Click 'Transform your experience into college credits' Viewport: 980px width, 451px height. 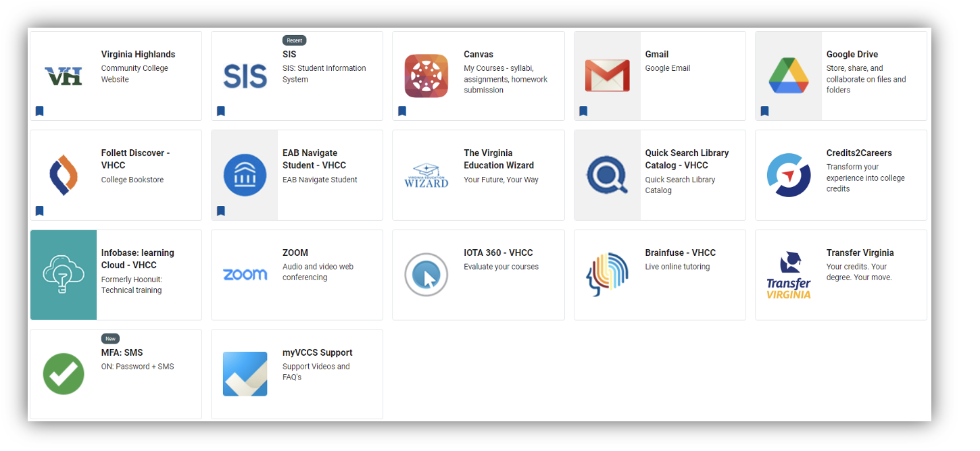pyautogui.click(x=866, y=178)
